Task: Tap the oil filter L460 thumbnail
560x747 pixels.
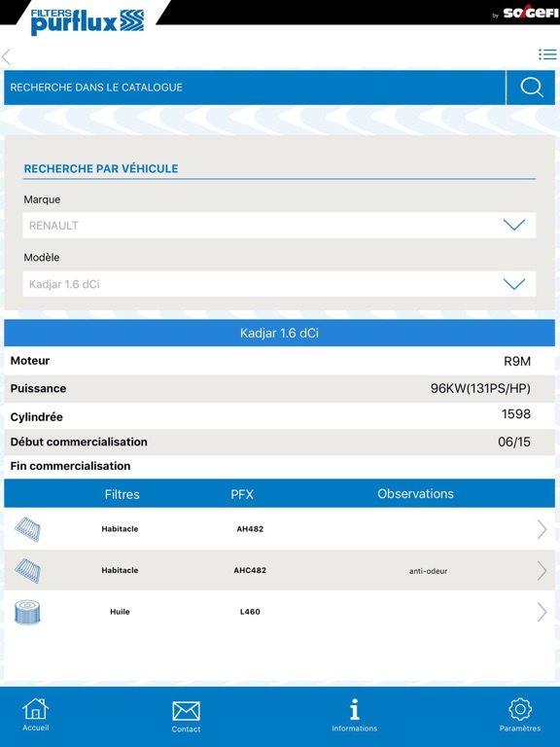Action: coord(27,612)
